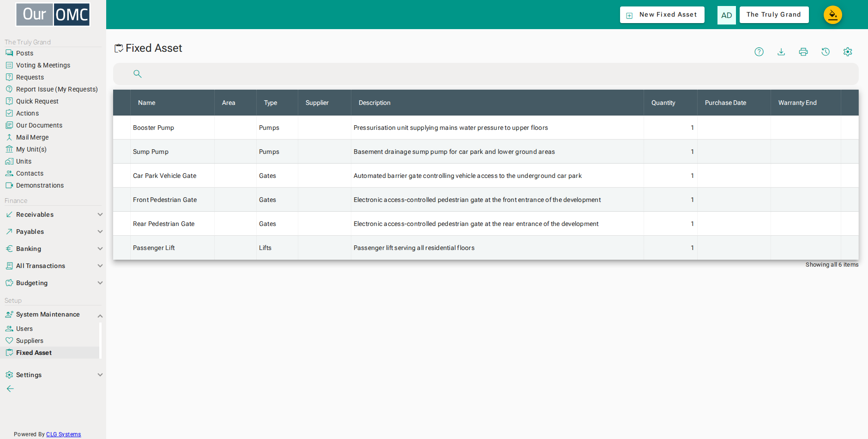
Task: Click the Actions checkbox icon
Action: (9, 113)
